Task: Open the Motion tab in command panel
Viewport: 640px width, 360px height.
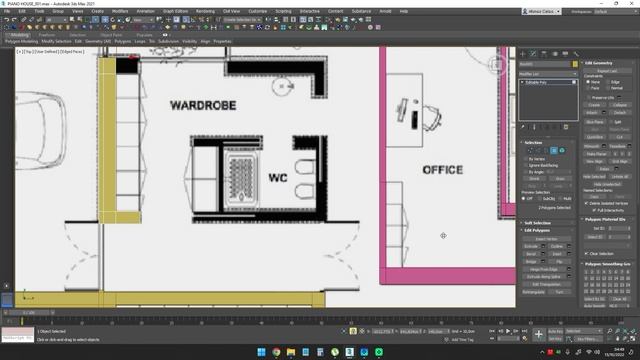Action: 555,54
